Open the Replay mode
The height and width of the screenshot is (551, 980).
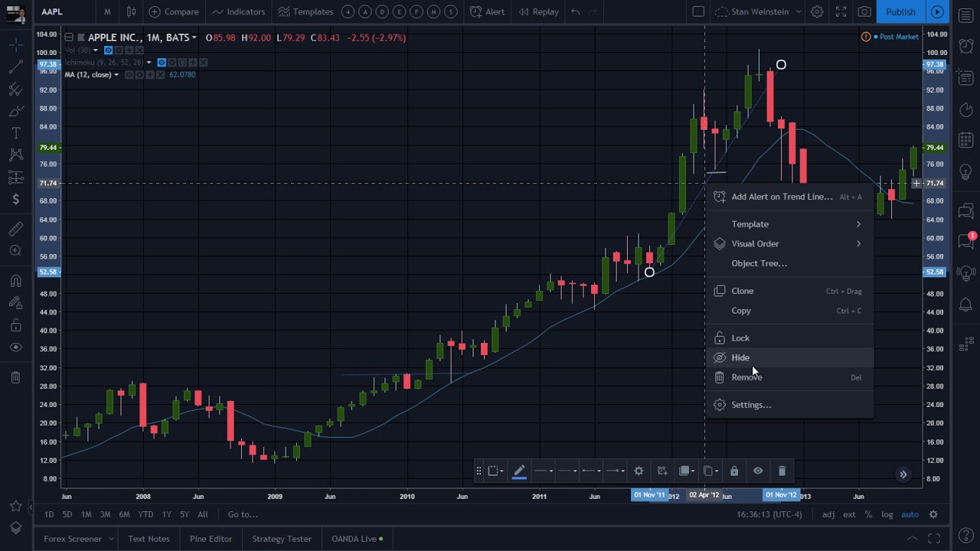(538, 11)
